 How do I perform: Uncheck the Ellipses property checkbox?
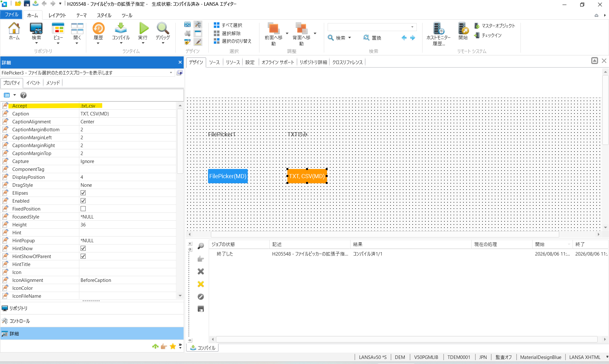pos(83,193)
